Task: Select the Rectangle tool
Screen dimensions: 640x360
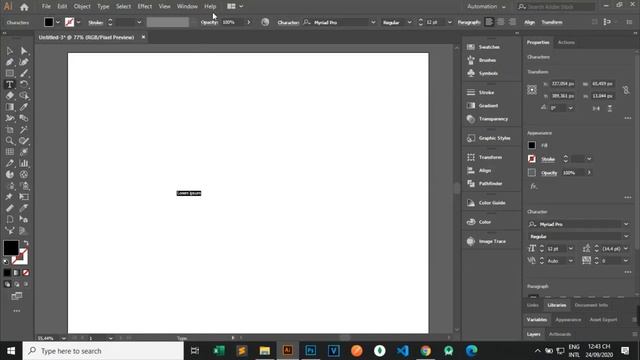Action: tap(9, 73)
